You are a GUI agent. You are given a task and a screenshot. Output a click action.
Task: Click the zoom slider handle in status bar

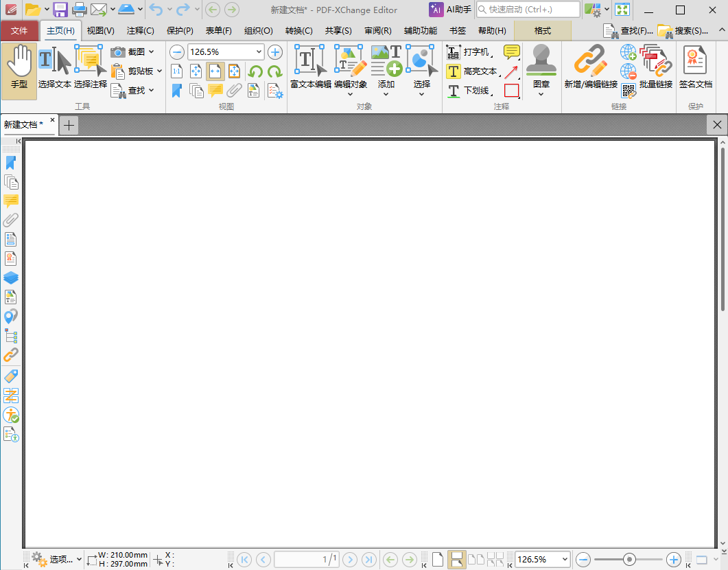coord(629,559)
